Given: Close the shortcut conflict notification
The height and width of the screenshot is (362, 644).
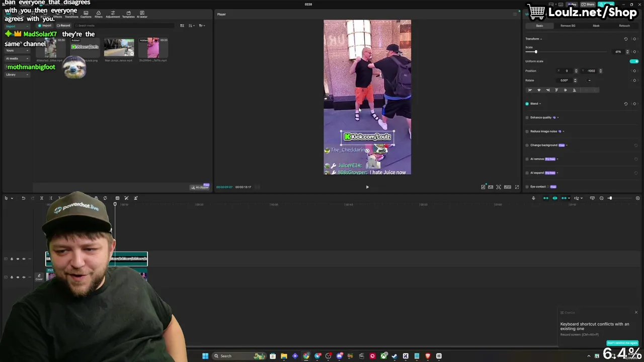Looking at the screenshot, I should (x=636, y=313).
